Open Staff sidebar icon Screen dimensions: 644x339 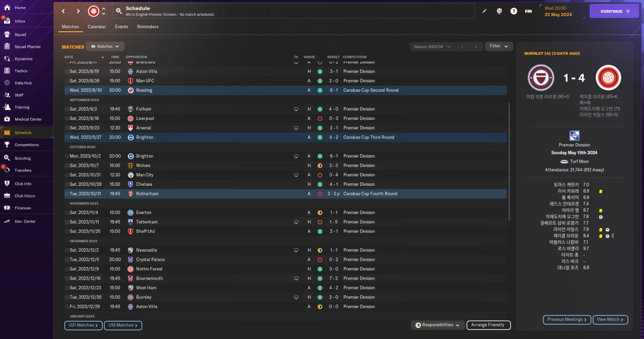click(7, 95)
